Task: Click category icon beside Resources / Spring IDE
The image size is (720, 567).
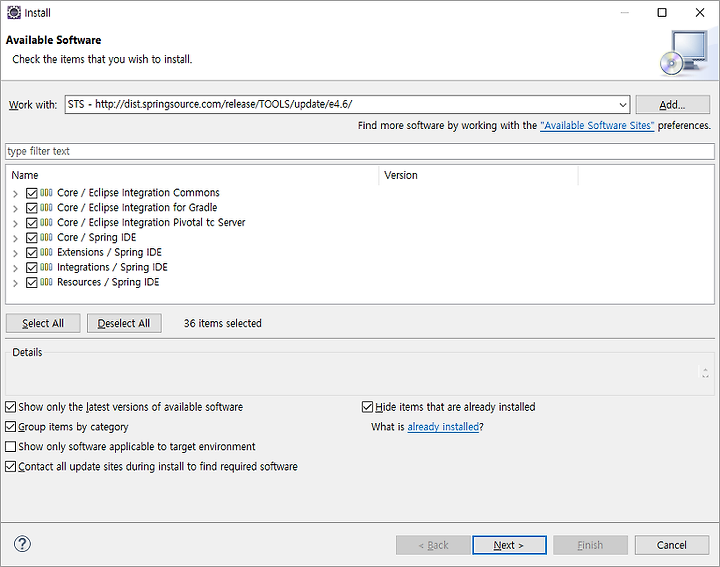Action: coord(46,282)
